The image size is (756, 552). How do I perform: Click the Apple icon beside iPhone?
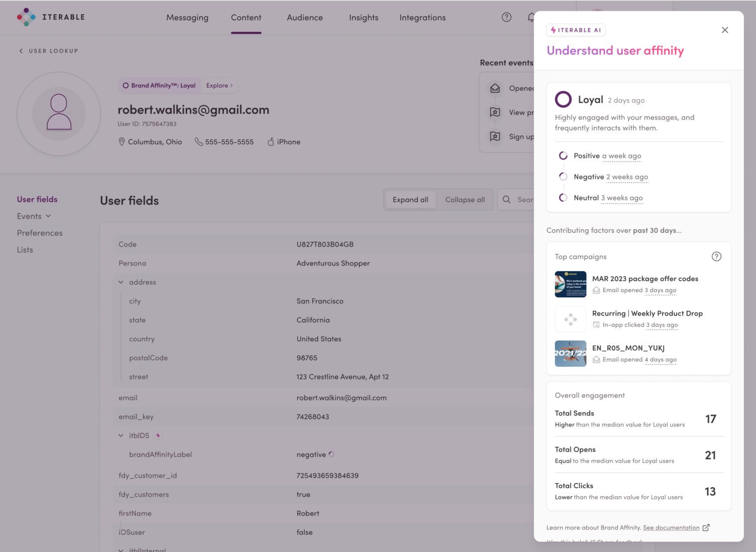tap(271, 142)
